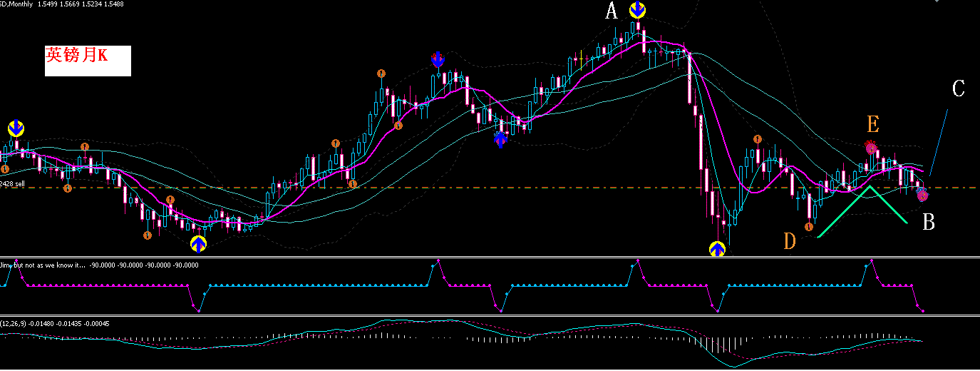
Task: Click the blue down-arrow icon right of 英镑月K box
Action: (x=438, y=60)
